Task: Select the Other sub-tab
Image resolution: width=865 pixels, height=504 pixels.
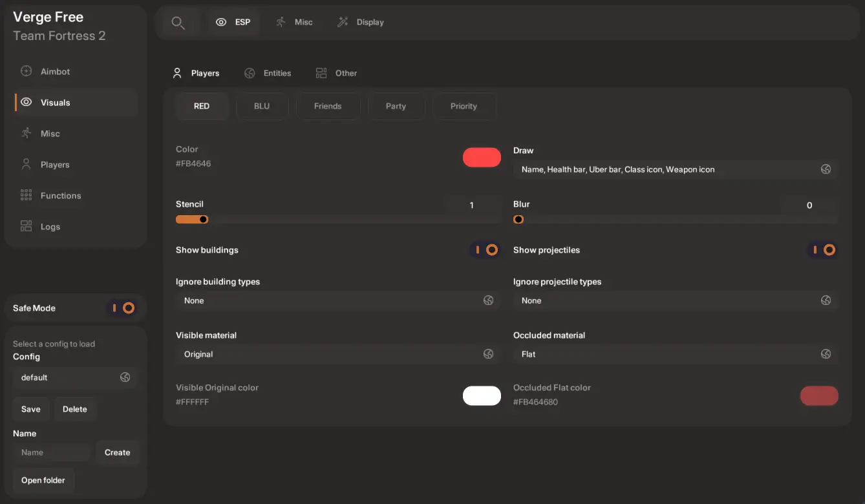Action: [336, 73]
